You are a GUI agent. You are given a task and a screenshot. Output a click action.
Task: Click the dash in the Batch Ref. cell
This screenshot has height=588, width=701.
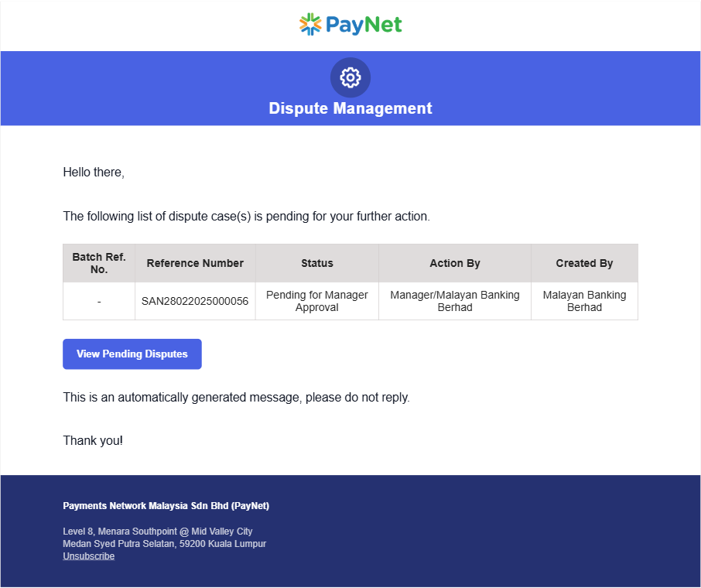coord(99,302)
